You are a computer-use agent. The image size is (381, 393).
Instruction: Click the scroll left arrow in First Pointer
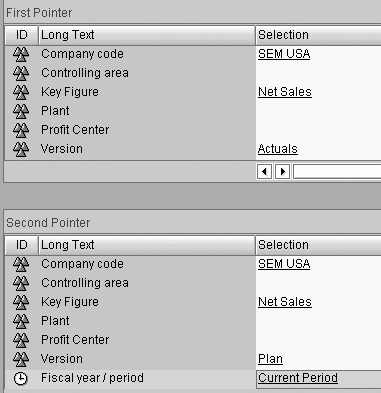click(264, 172)
